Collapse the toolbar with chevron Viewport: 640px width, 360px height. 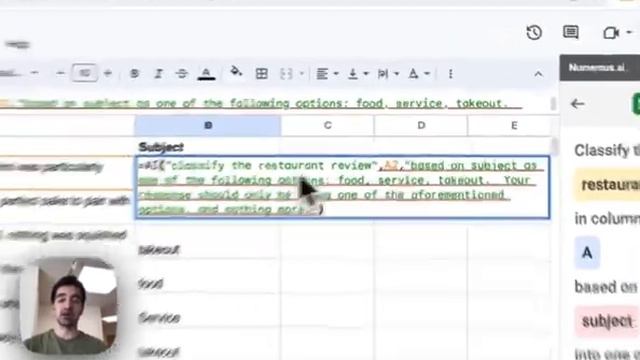538,74
